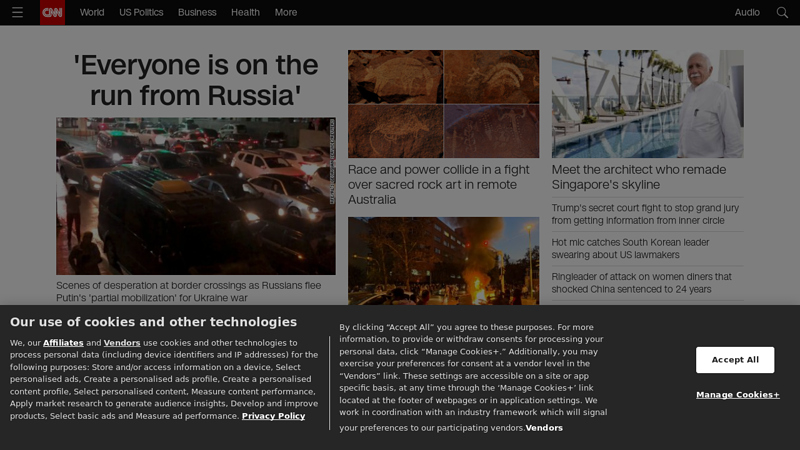Viewport: 800px width, 450px height.
Task: Click the CNN logo
Action: point(53,12)
